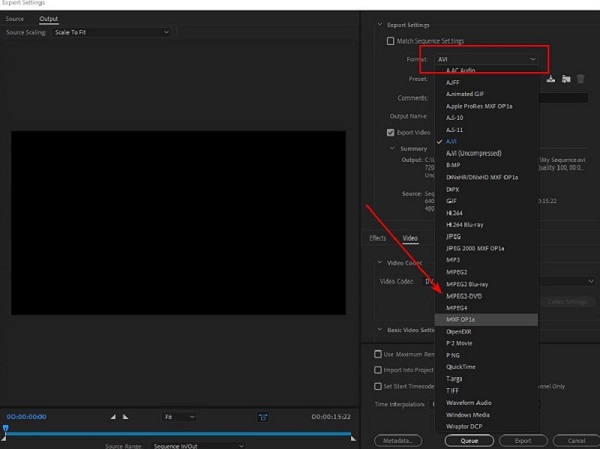600x449 pixels.
Task: Collapse the Export Settings section chevron
Action: (380, 24)
